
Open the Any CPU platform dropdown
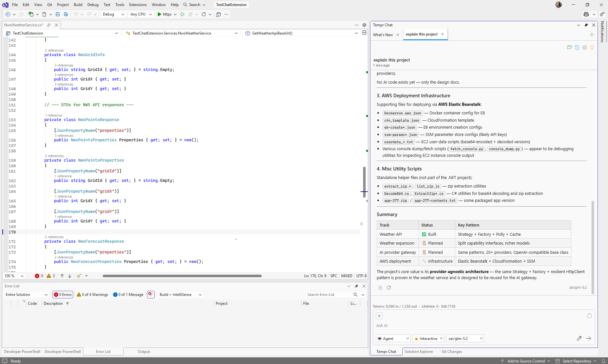click(x=141, y=14)
